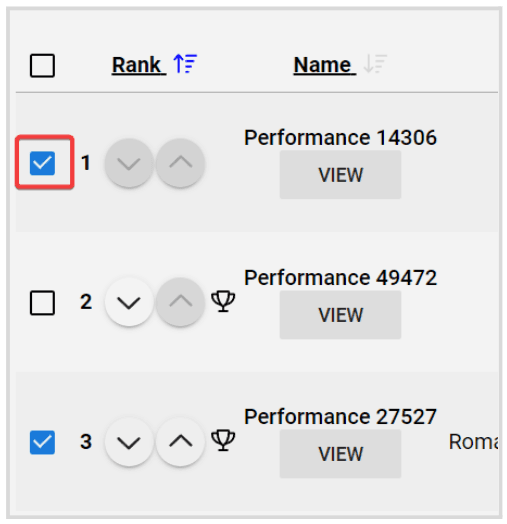Sort the table by the Rank column
This screenshot has height=524, width=507.
pos(136,65)
